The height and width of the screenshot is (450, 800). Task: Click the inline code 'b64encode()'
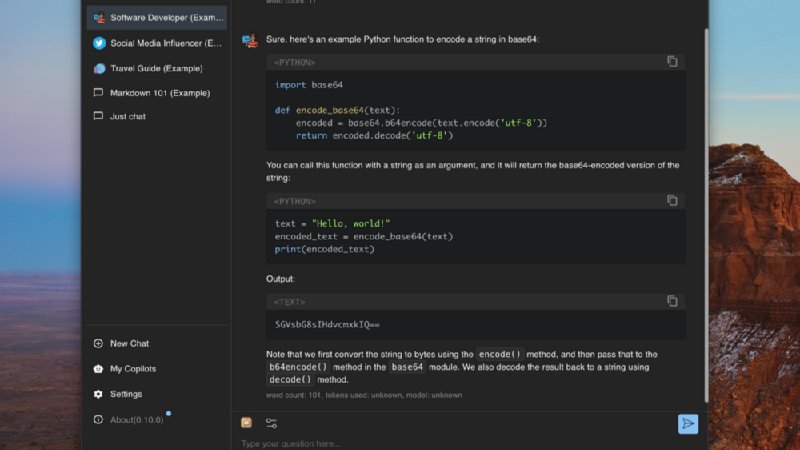[298, 367]
